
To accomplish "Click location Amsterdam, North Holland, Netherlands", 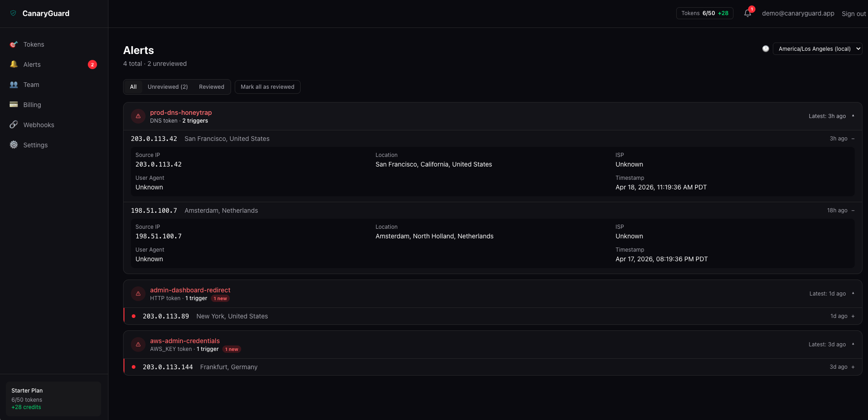I will click(435, 236).
